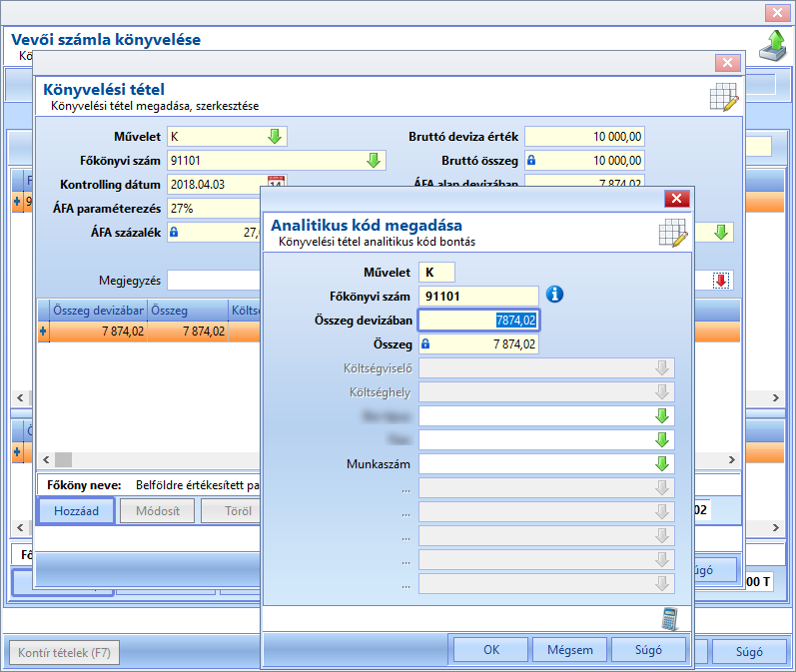The image size is (796, 672).
Task: Open the calendar icon for Kontrolling dátum
Action: [276, 182]
